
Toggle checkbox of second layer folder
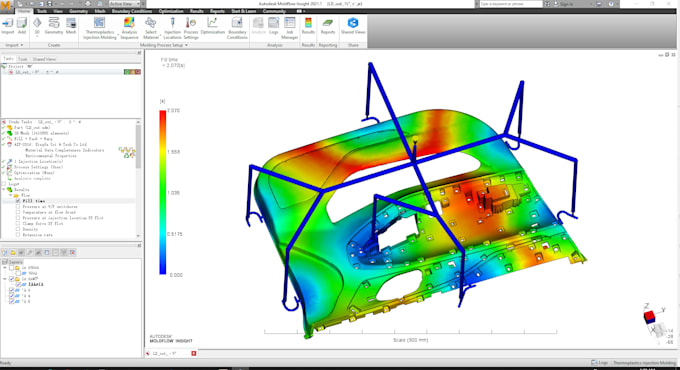12,279
